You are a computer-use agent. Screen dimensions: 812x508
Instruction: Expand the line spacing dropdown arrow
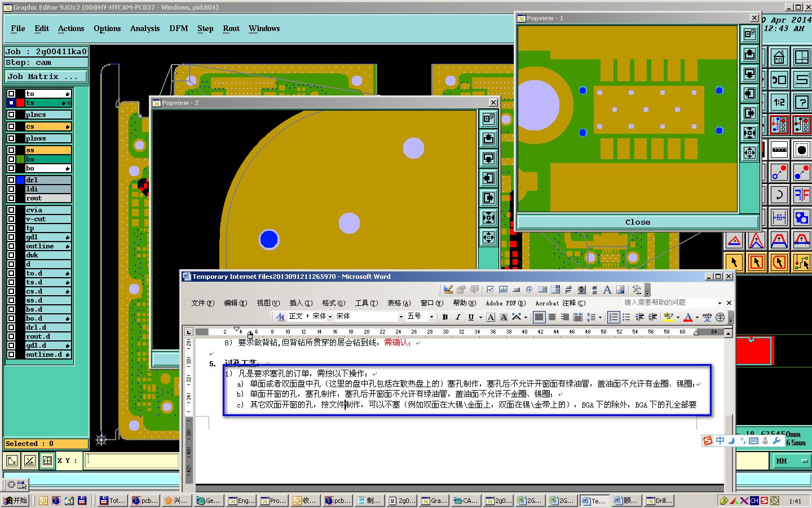coord(600,317)
